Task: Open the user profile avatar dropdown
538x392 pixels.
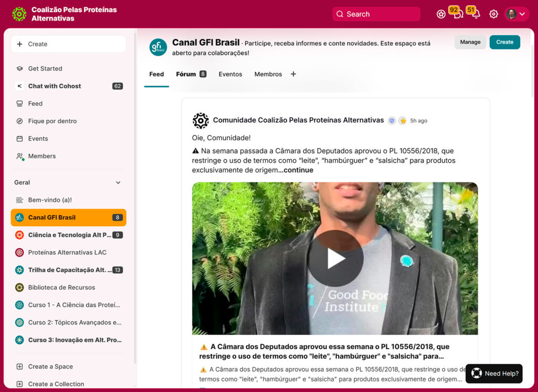Action: (516, 14)
